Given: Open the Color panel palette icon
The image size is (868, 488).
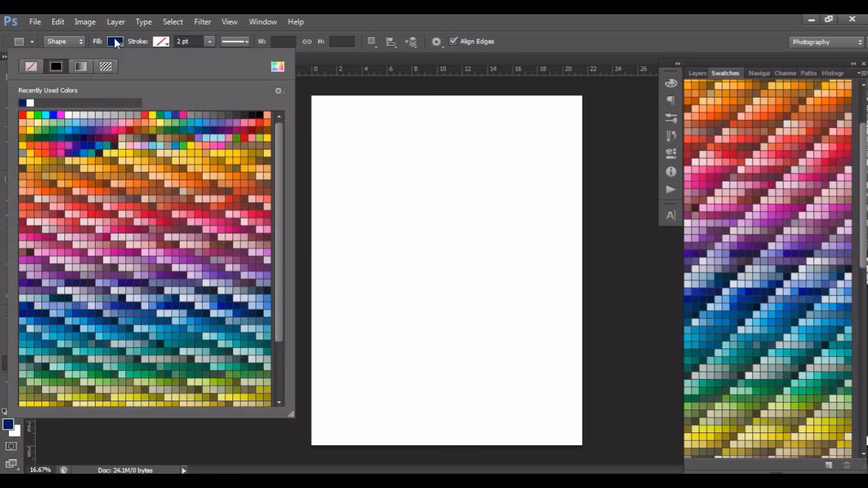Looking at the screenshot, I should click(x=671, y=82).
